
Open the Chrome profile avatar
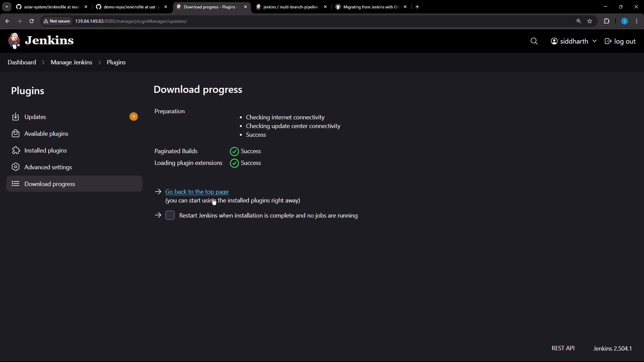tap(625, 21)
